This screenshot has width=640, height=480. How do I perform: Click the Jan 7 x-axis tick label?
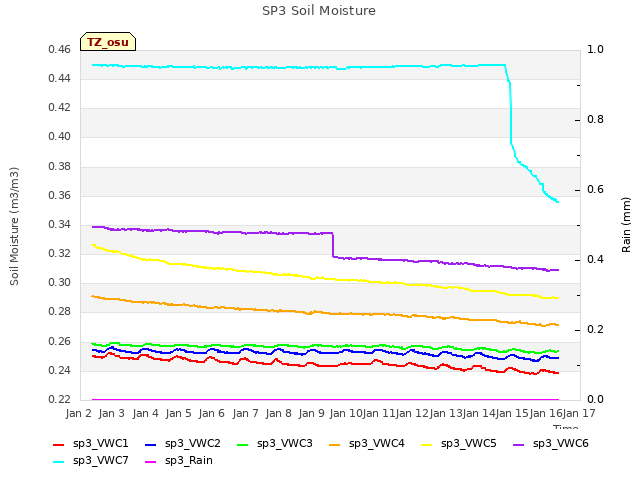tap(245, 413)
